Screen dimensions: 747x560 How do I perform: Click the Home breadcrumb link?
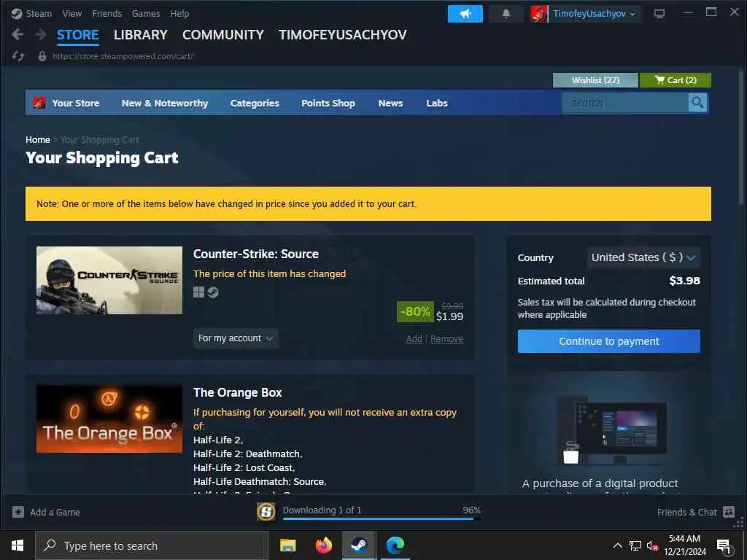[38, 139]
